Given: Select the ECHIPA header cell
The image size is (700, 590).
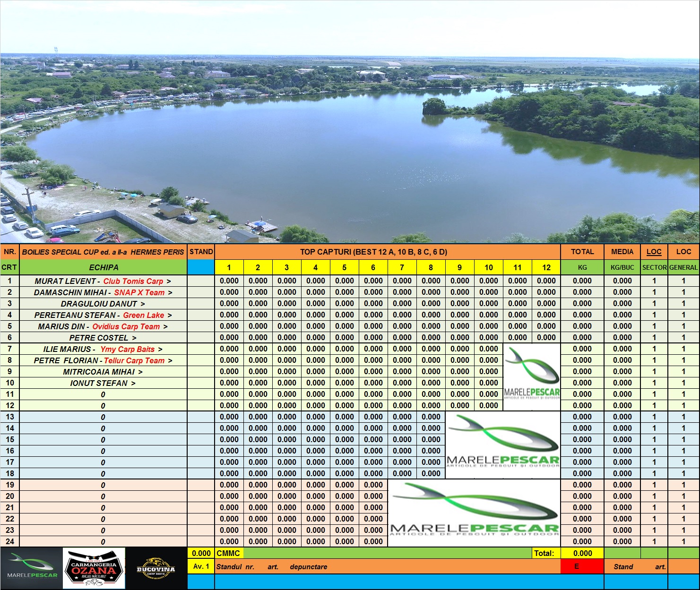Looking at the screenshot, I should (104, 267).
